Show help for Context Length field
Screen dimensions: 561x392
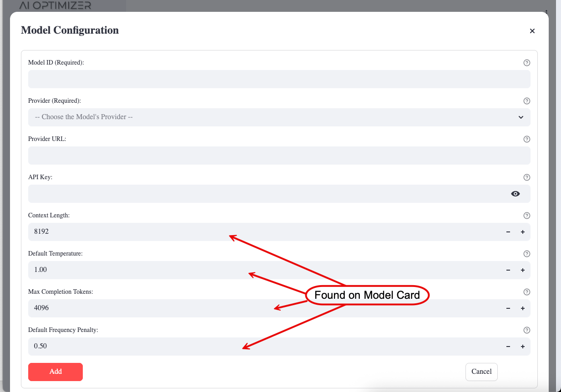click(527, 216)
